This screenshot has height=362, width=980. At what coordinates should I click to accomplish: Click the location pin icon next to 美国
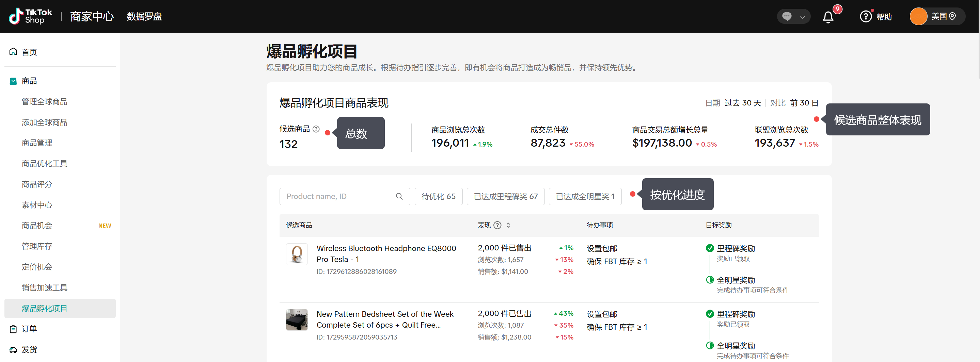pos(952,16)
